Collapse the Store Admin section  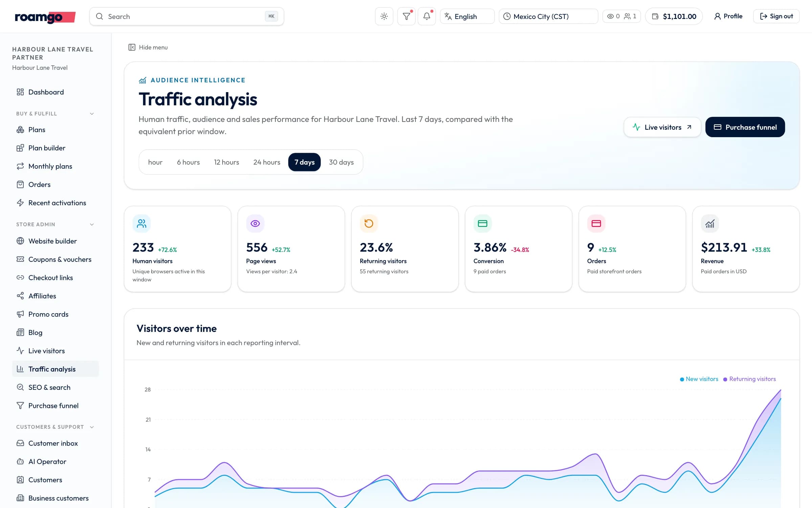[55, 225]
